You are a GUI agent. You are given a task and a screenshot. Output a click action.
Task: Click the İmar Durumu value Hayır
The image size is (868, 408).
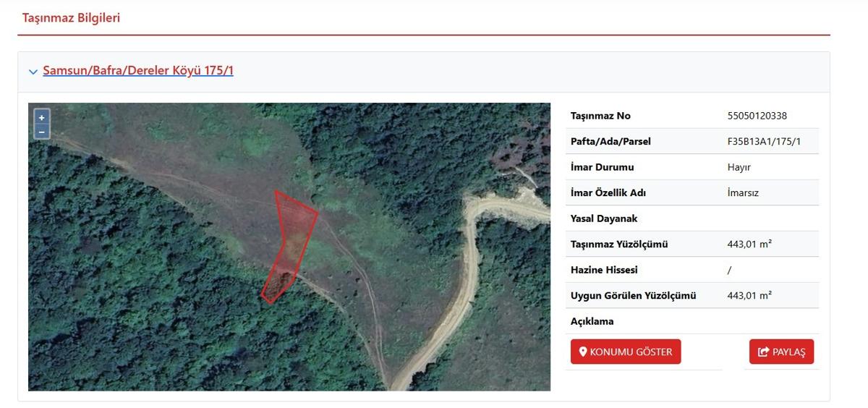[739, 167]
